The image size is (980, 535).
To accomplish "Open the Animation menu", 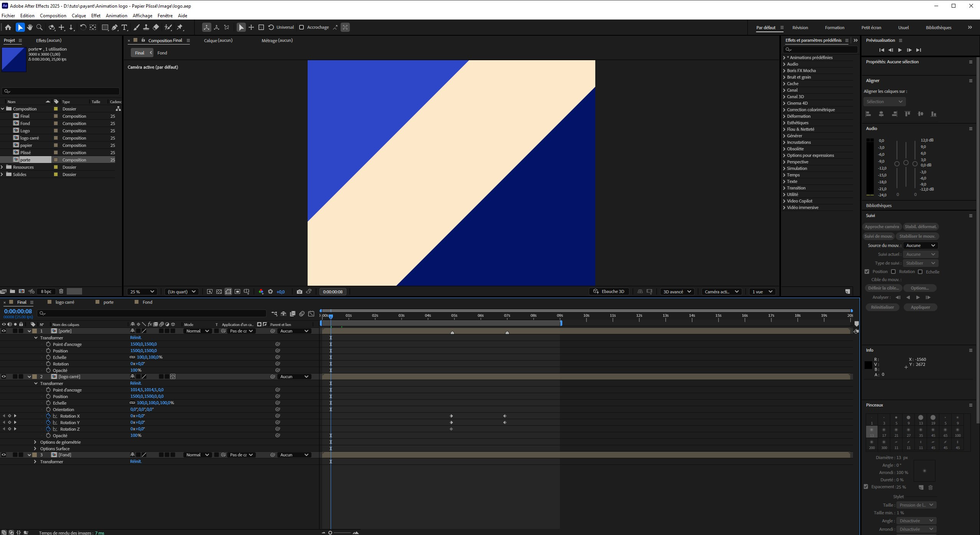I will click(x=116, y=16).
